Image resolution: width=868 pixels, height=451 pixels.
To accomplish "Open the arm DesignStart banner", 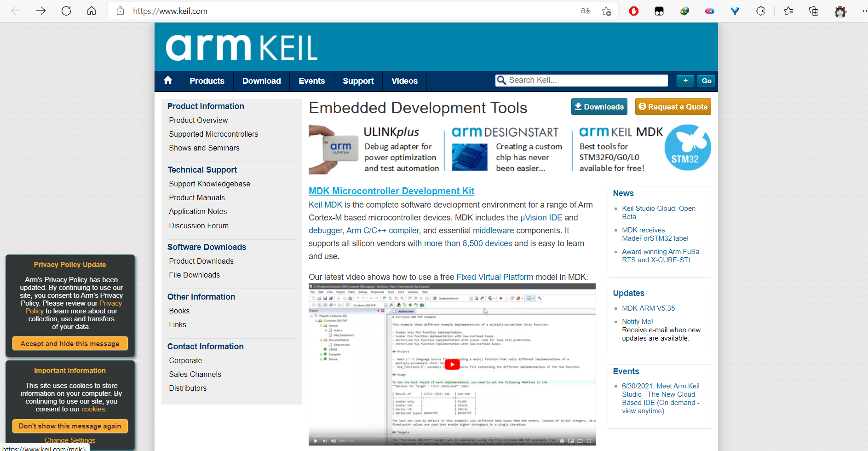I will [507, 149].
